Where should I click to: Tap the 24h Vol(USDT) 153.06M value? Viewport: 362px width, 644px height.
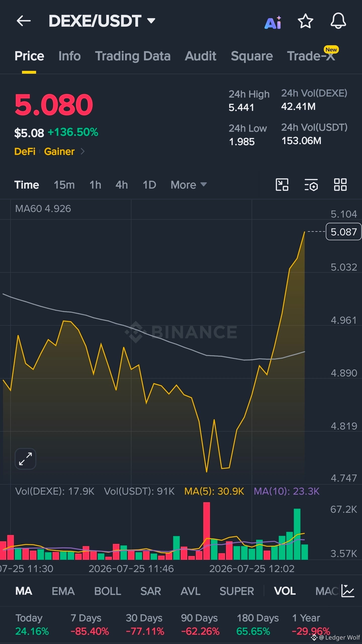pyautogui.click(x=301, y=141)
